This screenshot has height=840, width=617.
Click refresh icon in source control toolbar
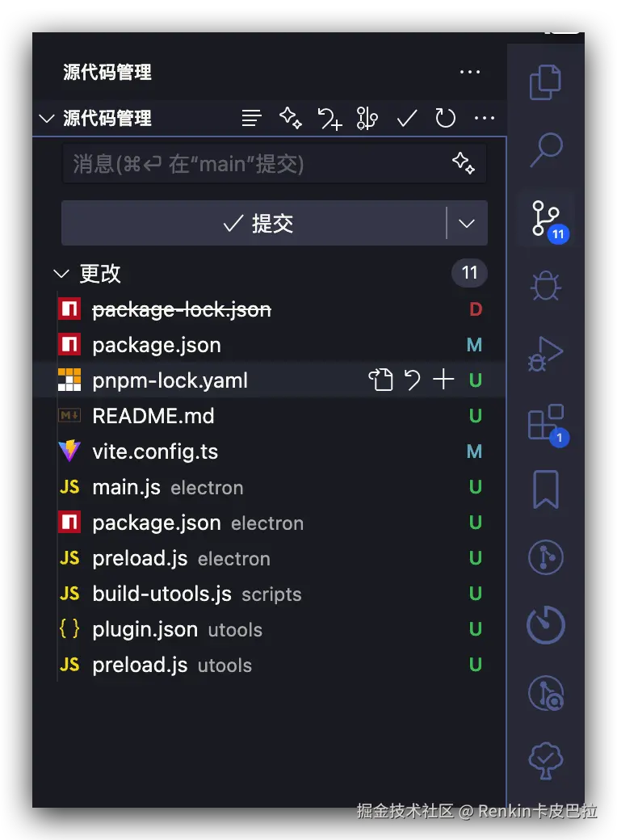446,119
